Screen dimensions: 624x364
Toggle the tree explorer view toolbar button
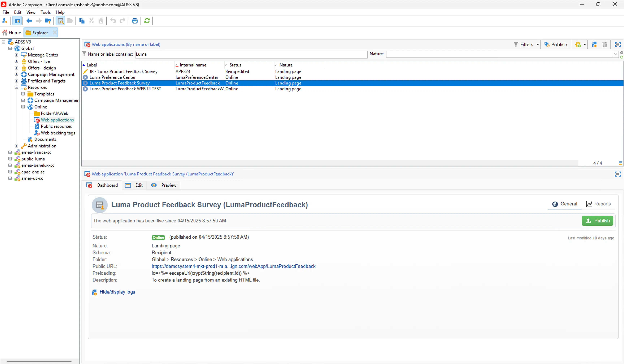pyautogui.click(x=17, y=21)
